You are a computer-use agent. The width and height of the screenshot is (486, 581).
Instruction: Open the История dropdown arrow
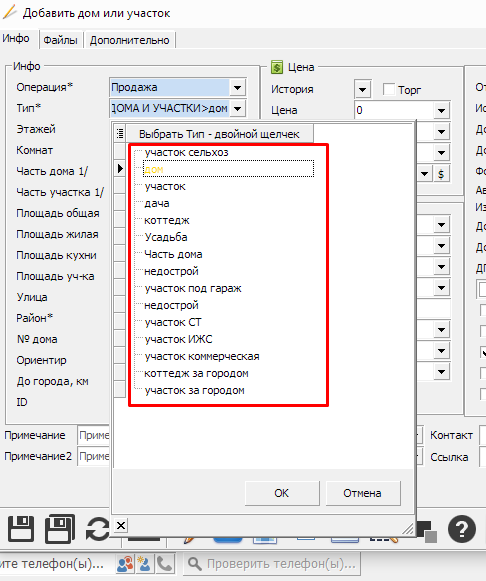[x=362, y=89]
